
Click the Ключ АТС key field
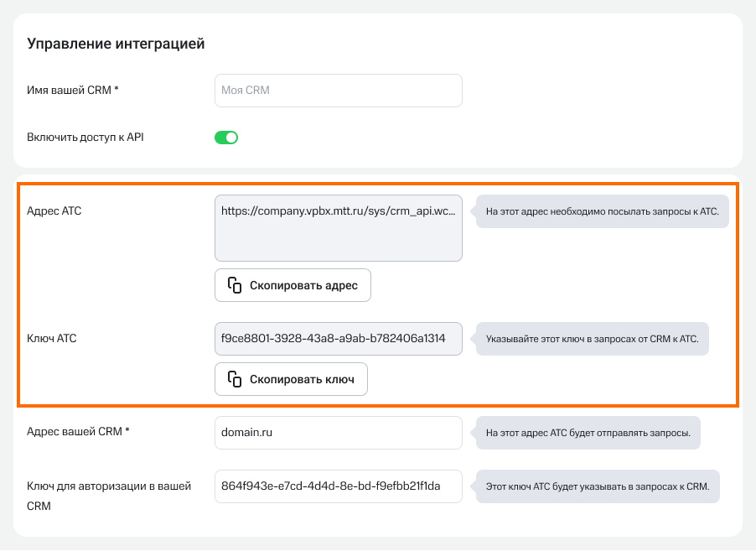click(x=338, y=339)
